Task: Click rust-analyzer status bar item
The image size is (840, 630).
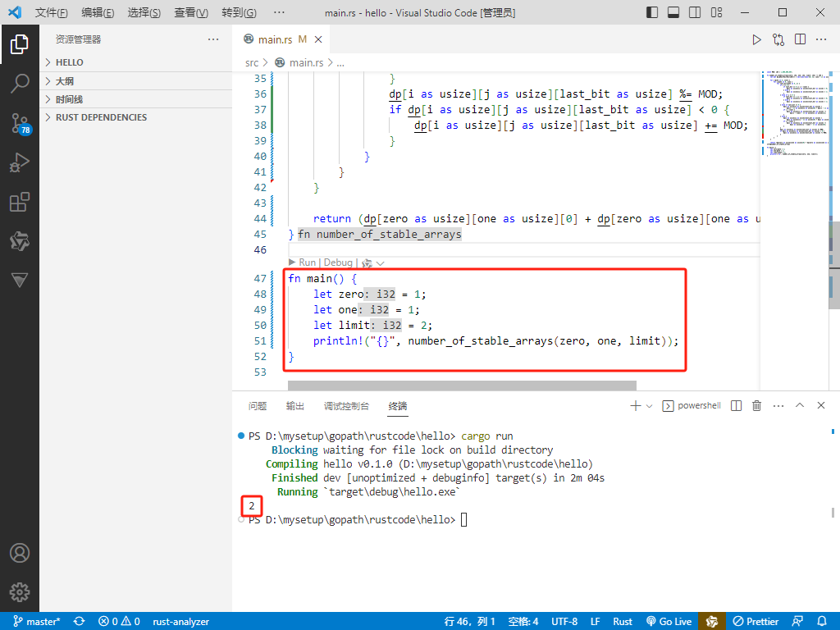Action: point(180,622)
